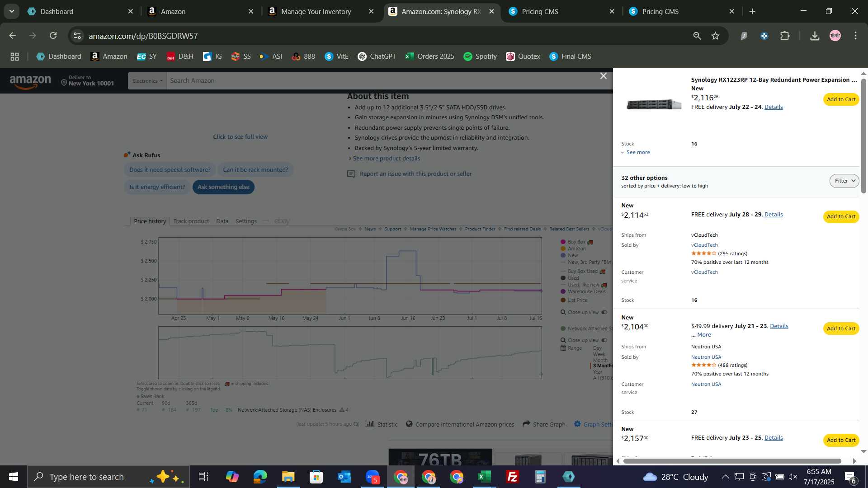The height and width of the screenshot is (488, 868).
Task: Select the Keepa Price history tab
Action: pyautogui.click(x=150, y=221)
